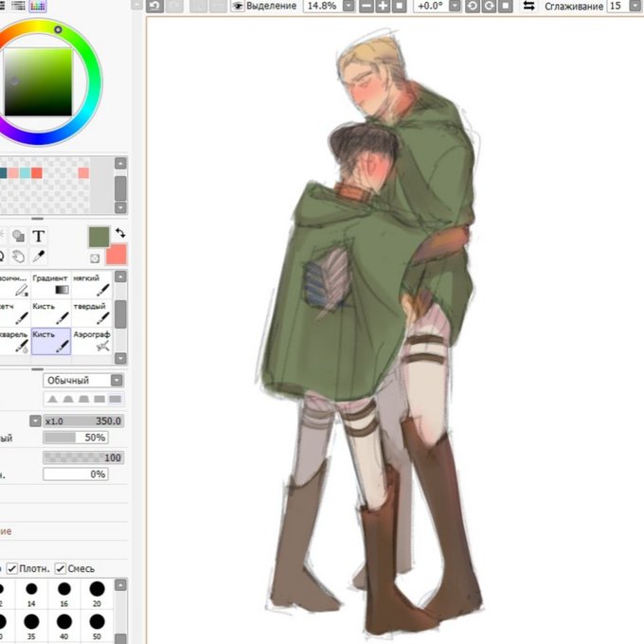Screen dimensions: 644x644
Task: Choose brush size preset 14
Action: [31, 594]
